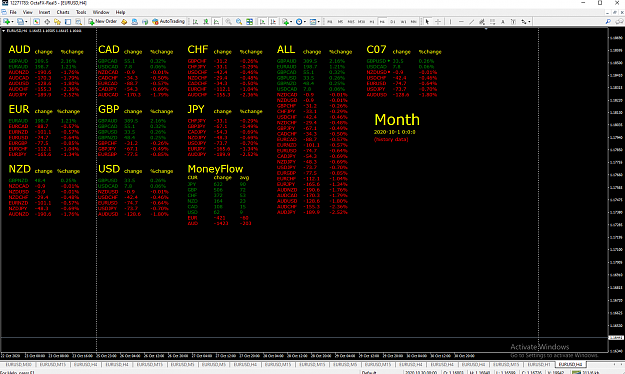The image size is (625, 374).
Task: Open the Navigator panel icon
Action: pos(57,22)
